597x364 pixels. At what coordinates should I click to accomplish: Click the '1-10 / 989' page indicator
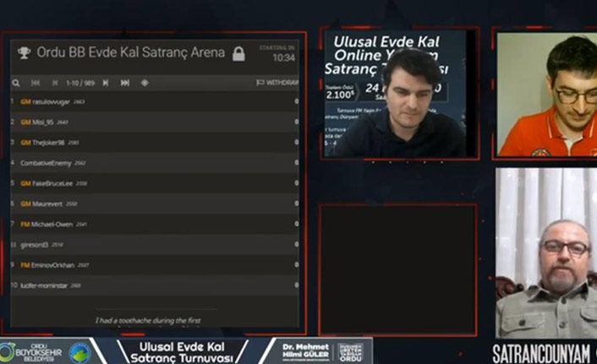coord(80,83)
